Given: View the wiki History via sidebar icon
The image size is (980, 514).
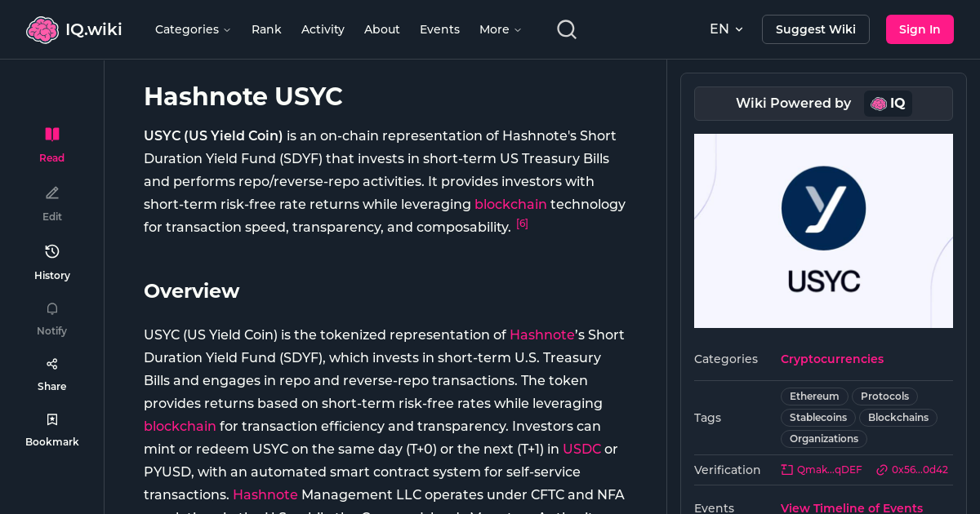Looking at the screenshot, I should pyautogui.click(x=51, y=261).
